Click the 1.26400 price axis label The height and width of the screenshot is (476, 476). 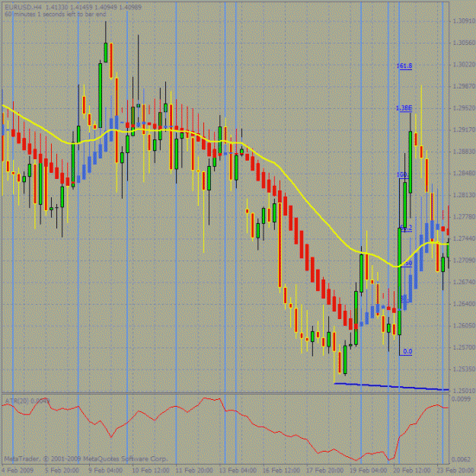point(464,304)
